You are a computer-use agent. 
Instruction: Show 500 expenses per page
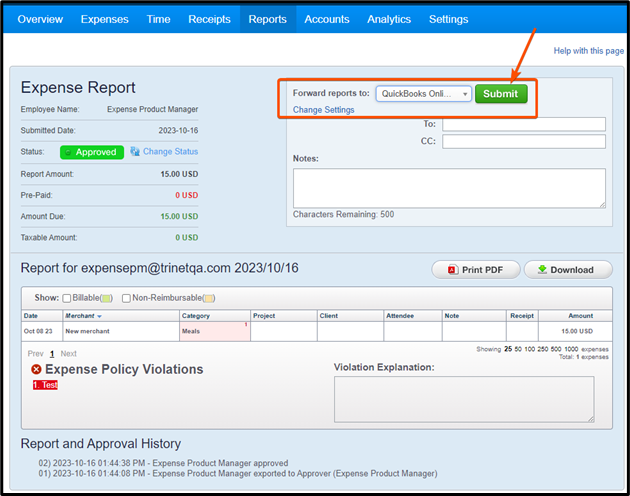tap(556, 349)
